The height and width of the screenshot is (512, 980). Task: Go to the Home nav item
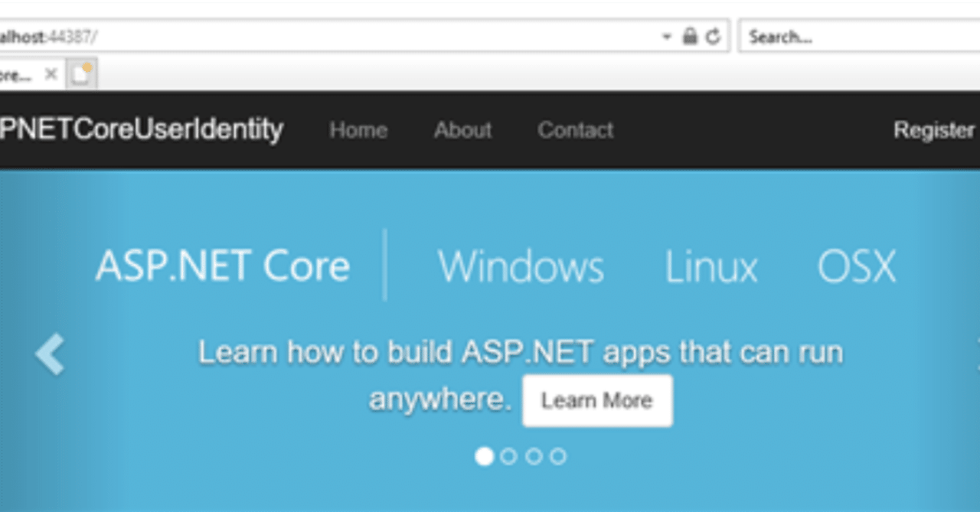(x=358, y=130)
